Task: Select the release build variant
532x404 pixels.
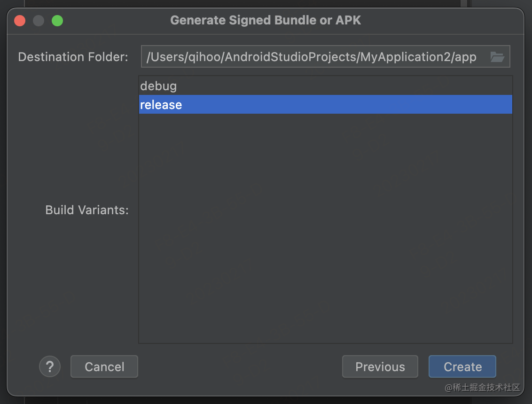Action: pyautogui.click(x=325, y=104)
